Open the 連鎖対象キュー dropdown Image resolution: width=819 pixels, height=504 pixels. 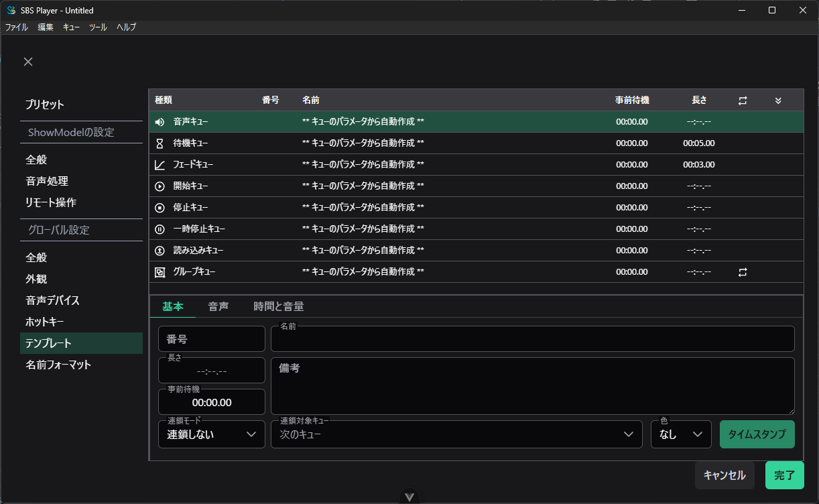click(x=456, y=434)
